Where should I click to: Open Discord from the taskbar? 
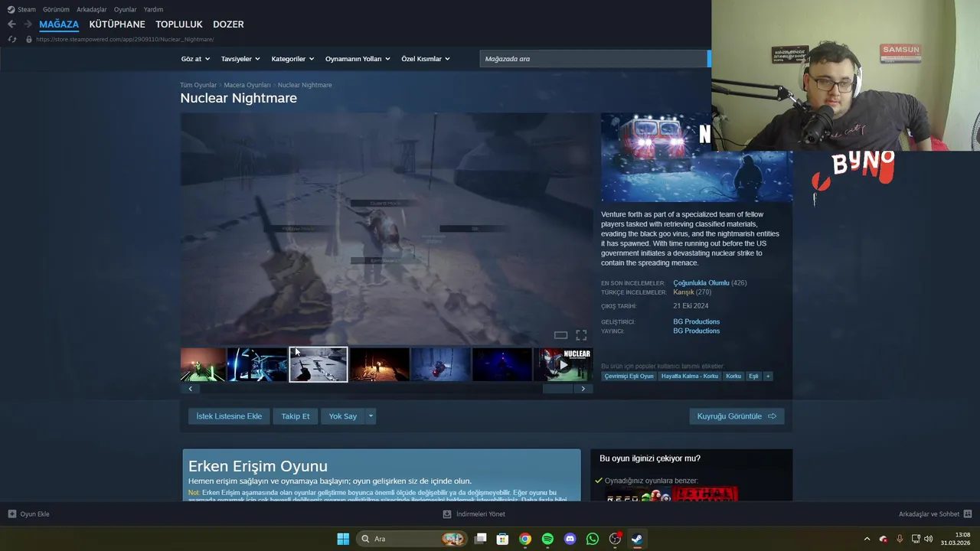(x=570, y=539)
